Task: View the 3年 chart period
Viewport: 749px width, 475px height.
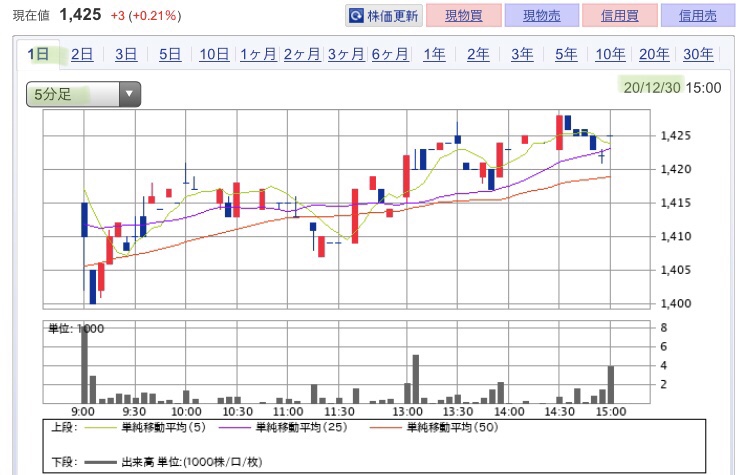Action: [x=522, y=54]
